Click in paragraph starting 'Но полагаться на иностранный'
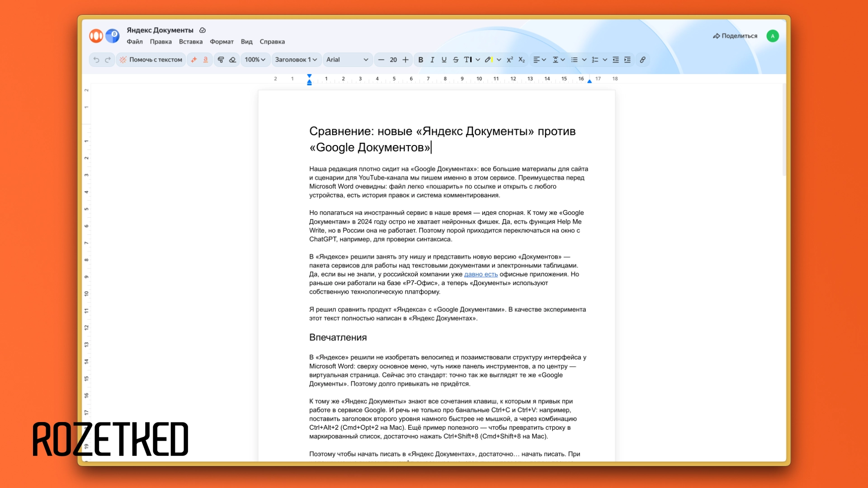 click(x=447, y=226)
